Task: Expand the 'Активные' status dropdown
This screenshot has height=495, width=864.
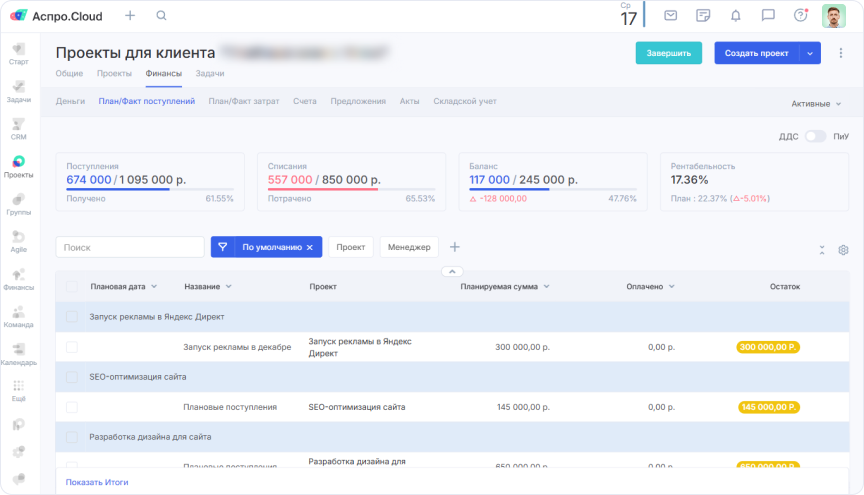Action: click(x=816, y=103)
